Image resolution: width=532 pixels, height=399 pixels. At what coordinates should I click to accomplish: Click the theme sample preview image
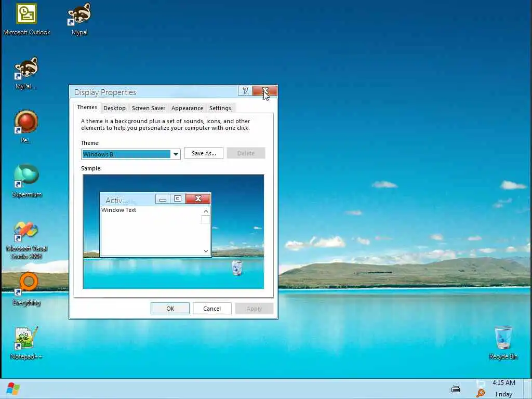click(x=174, y=231)
